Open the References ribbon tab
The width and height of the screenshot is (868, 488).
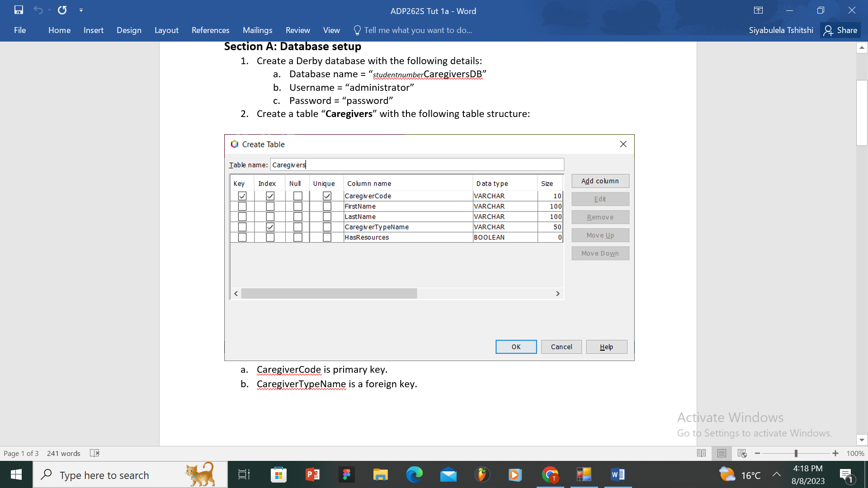pos(210,30)
